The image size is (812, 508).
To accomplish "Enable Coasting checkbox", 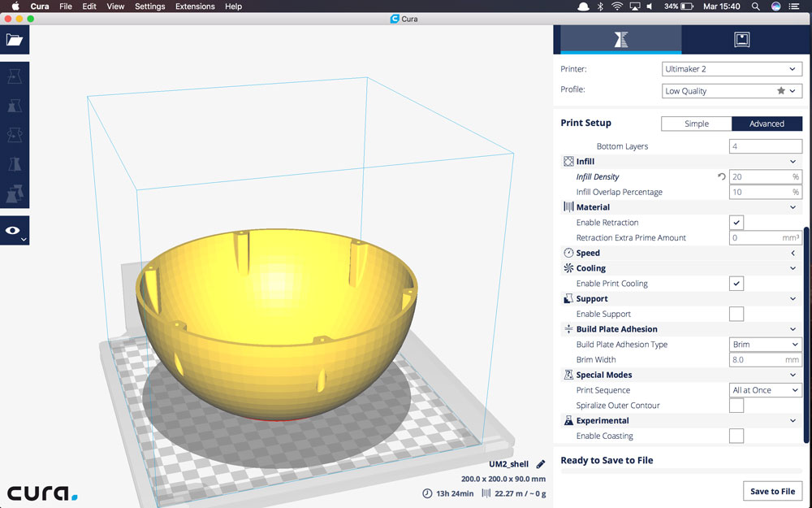I will click(x=736, y=436).
